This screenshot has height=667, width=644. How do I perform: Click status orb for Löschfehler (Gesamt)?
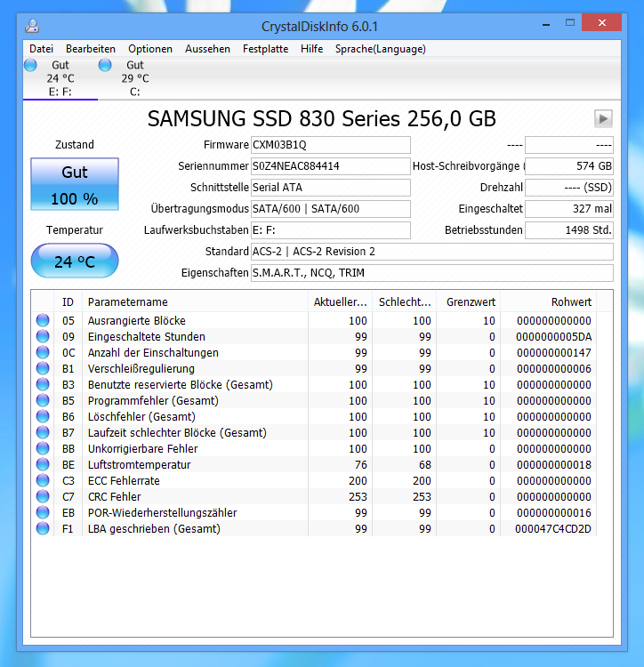point(43,416)
